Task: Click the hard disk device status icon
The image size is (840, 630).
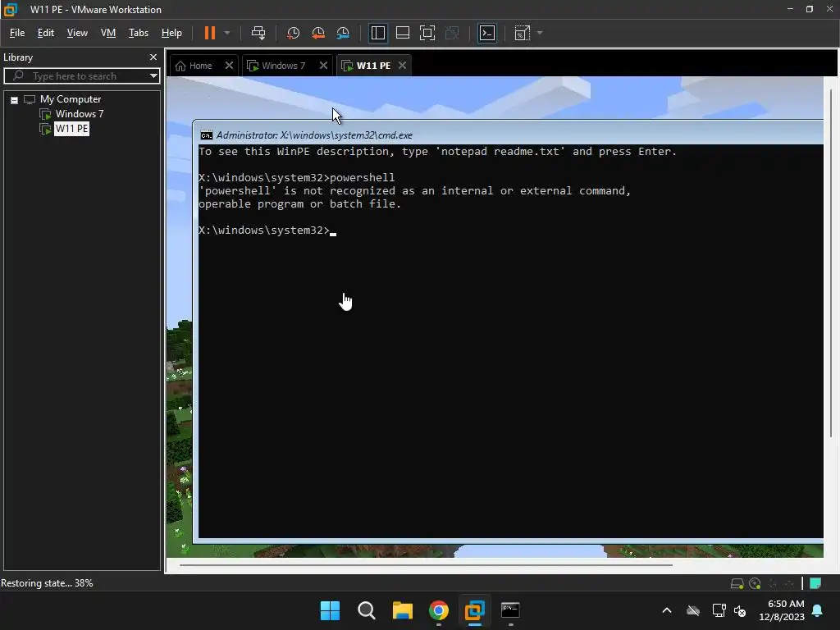Action: [x=737, y=583]
